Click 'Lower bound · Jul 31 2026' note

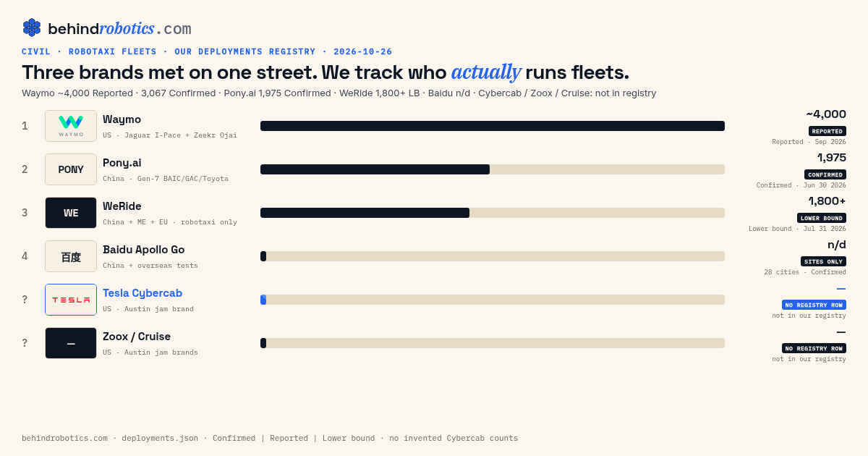click(797, 229)
